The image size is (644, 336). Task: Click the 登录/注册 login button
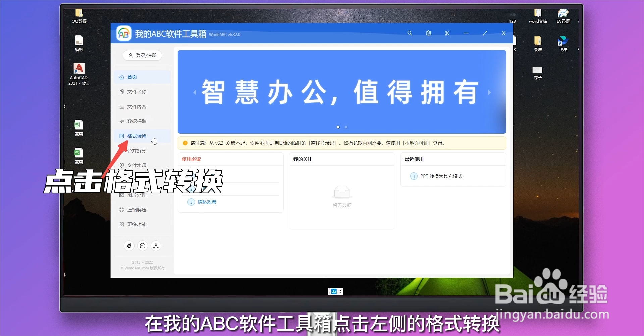143,55
